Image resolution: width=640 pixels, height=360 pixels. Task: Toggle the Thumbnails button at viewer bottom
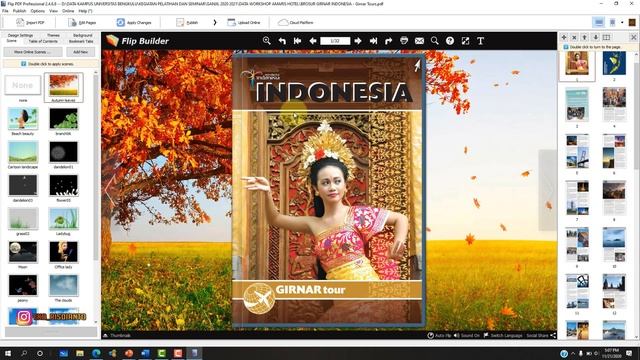click(x=117, y=336)
